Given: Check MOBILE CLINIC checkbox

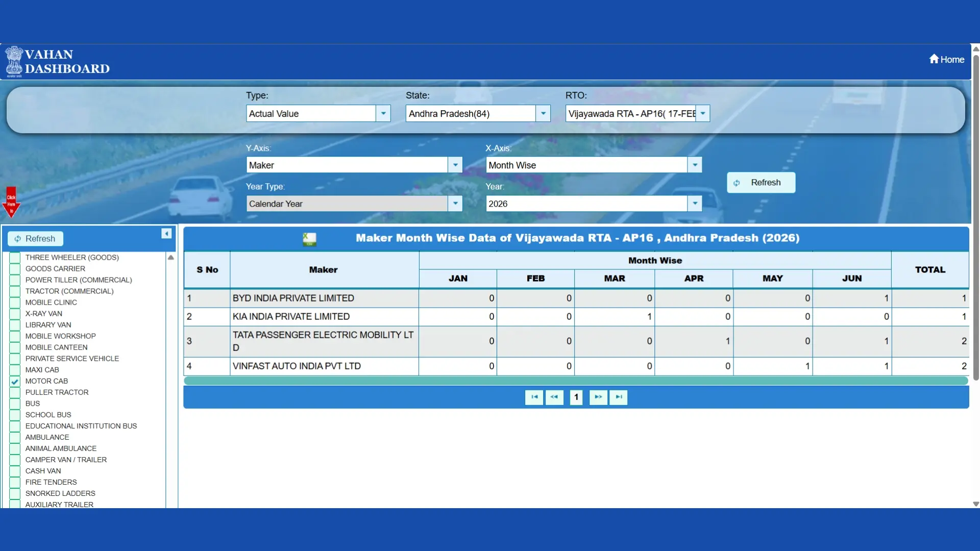Looking at the screenshot, I should pos(15,303).
